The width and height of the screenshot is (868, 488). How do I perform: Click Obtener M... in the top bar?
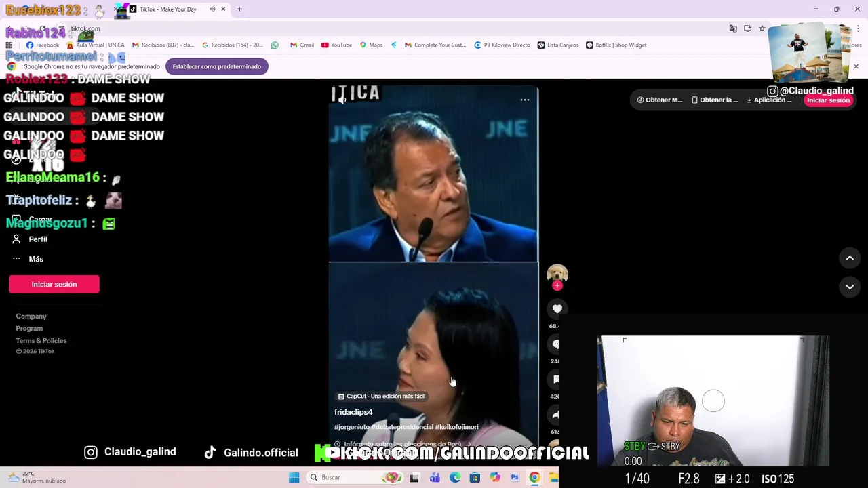click(x=660, y=100)
